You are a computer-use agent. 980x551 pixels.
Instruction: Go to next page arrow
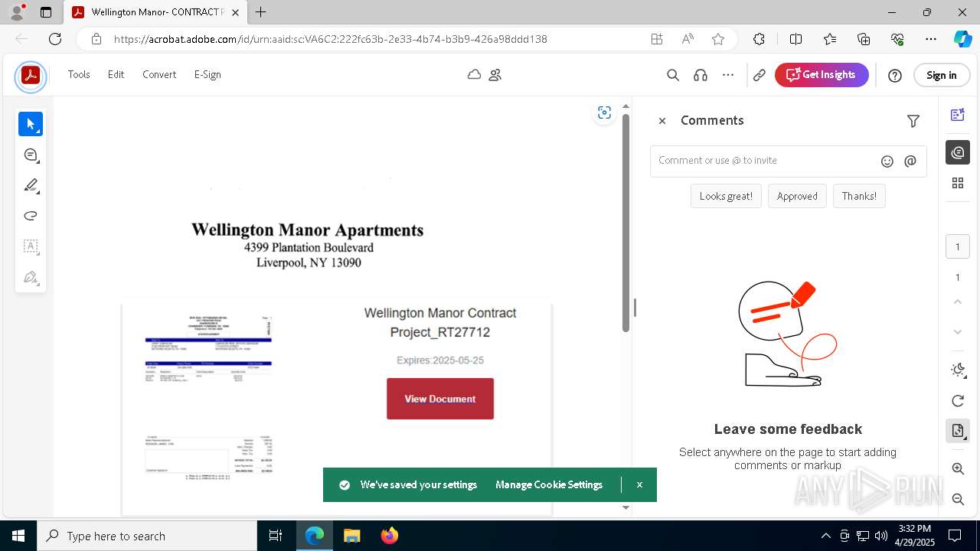tap(958, 332)
